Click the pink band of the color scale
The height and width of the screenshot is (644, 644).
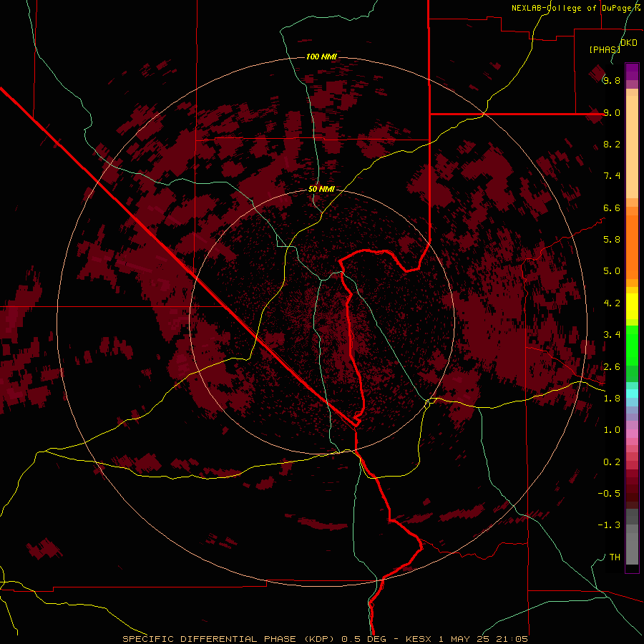coord(632,434)
